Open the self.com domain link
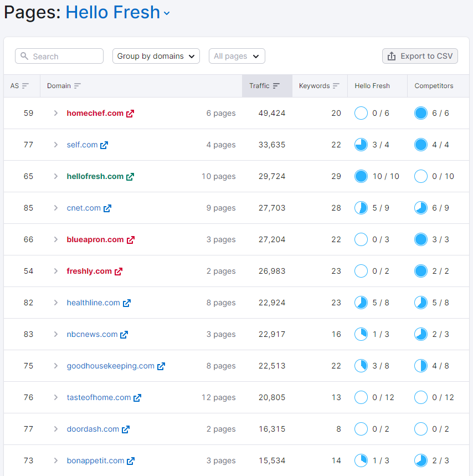 [x=82, y=144]
